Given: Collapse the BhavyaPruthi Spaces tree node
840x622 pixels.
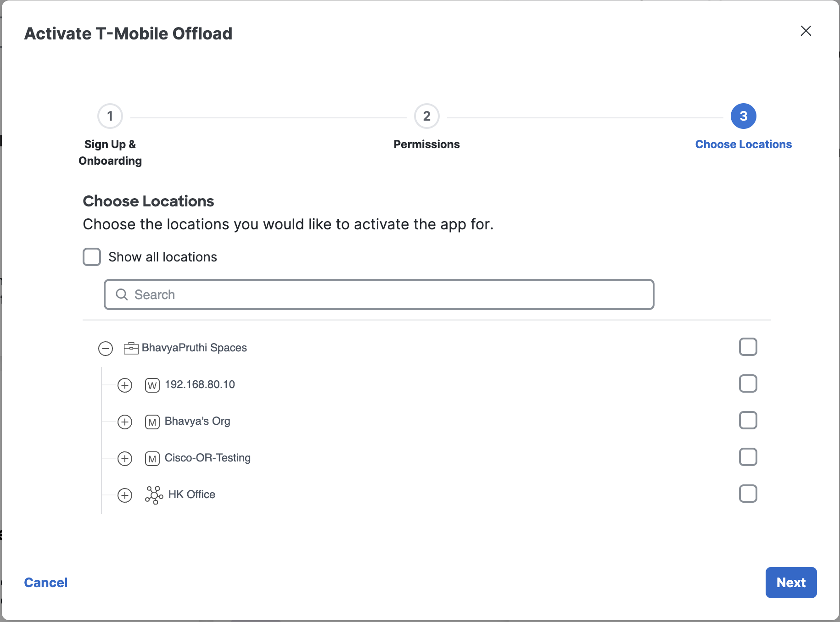Looking at the screenshot, I should tap(106, 348).
